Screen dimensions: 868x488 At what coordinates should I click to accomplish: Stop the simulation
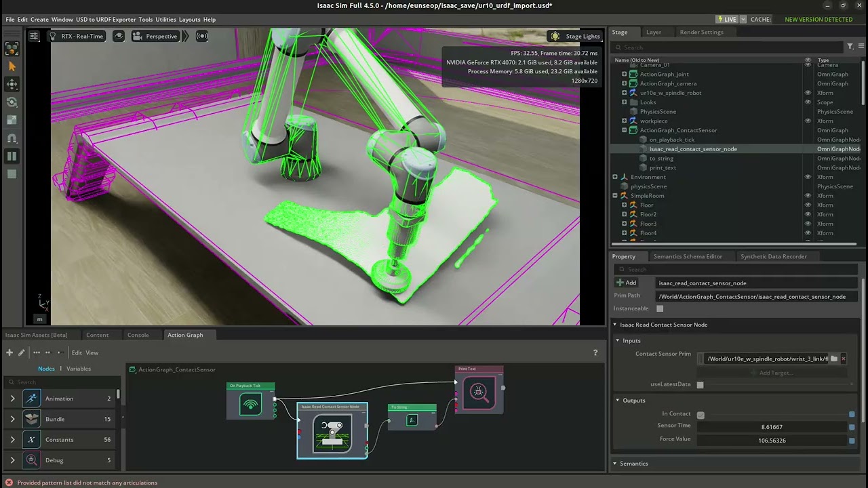(12, 174)
